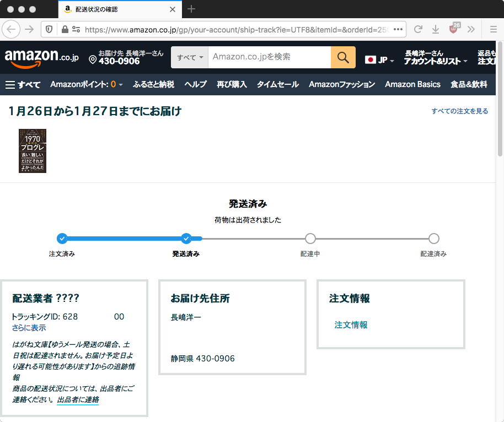
Task: Open 食品&飲料 navigation link
Action: click(469, 84)
